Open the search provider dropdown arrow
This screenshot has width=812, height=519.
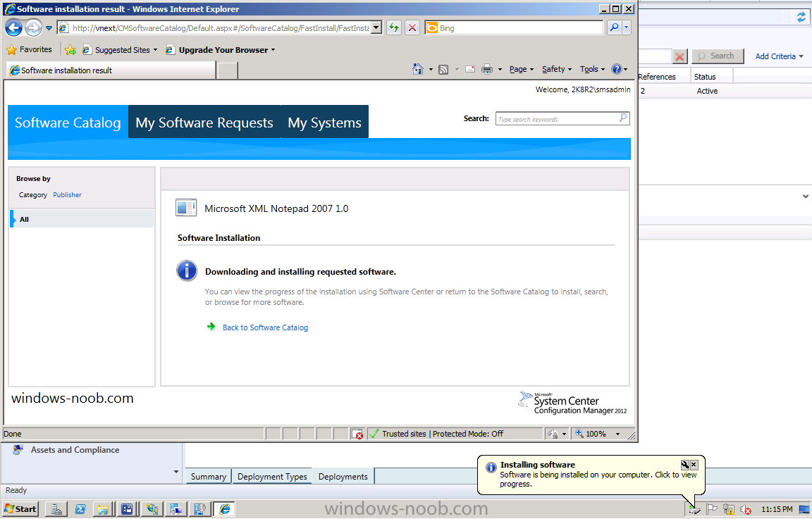click(627, 27)
